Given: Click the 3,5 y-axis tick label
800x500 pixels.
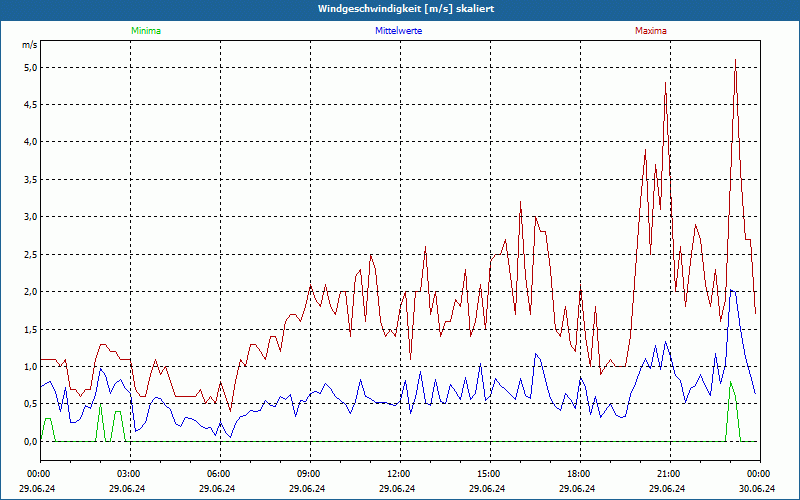Looking at the screenshot, I should pyautogui.click(x=29, y=180).
